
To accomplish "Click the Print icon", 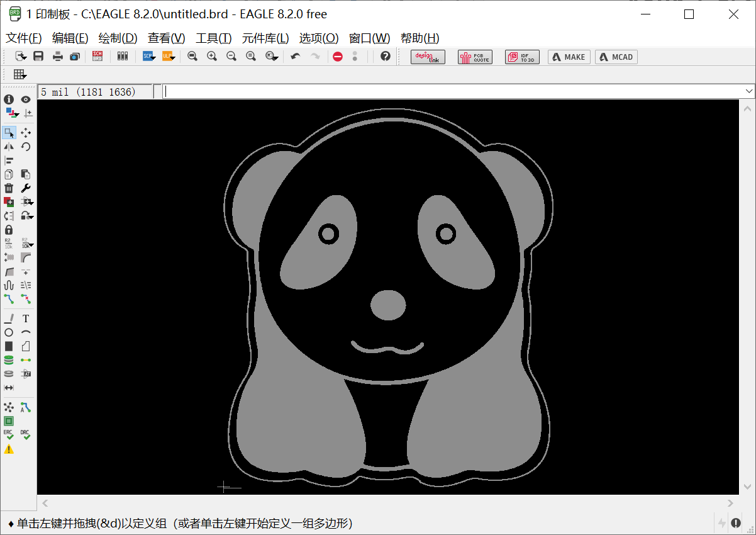I will (x=58, y=56).
